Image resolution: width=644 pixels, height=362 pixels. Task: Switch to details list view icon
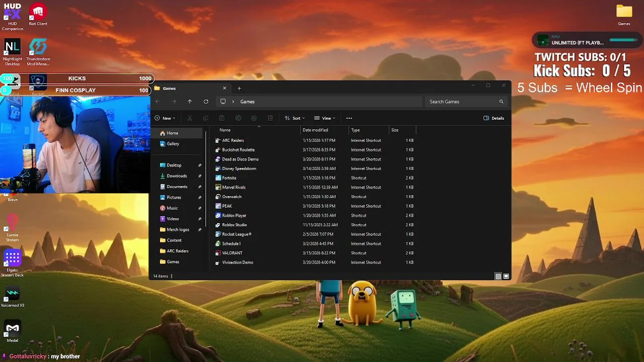click(498, 276)
